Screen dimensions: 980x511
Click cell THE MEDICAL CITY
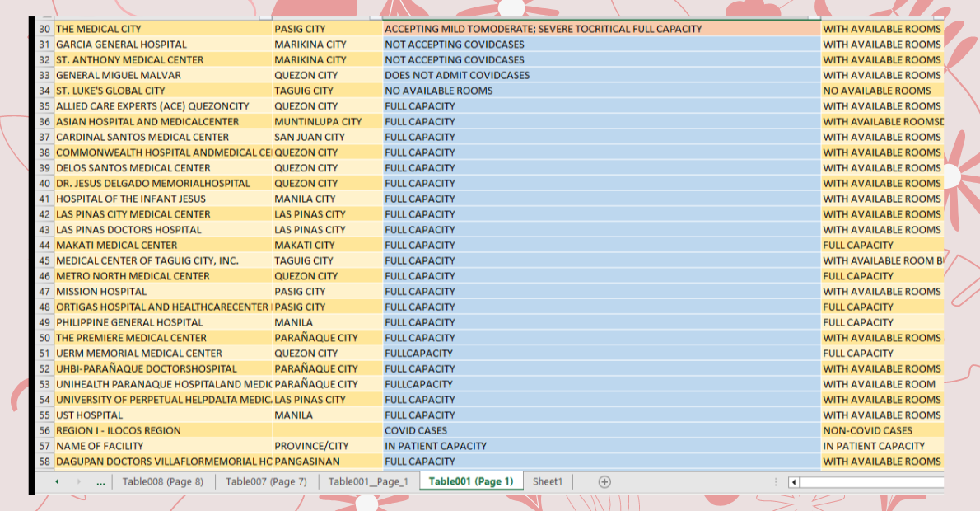[163, 29]
